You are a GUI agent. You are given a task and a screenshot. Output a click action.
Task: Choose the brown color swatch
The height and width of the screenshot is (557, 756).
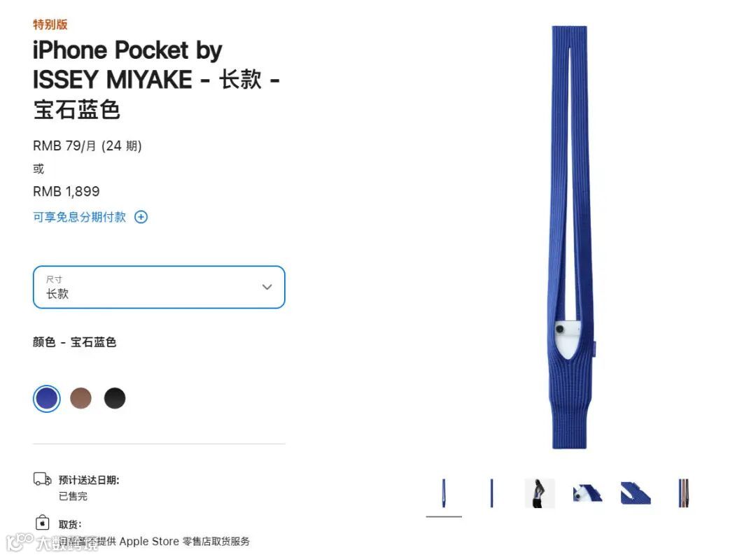tap(80, 398)
